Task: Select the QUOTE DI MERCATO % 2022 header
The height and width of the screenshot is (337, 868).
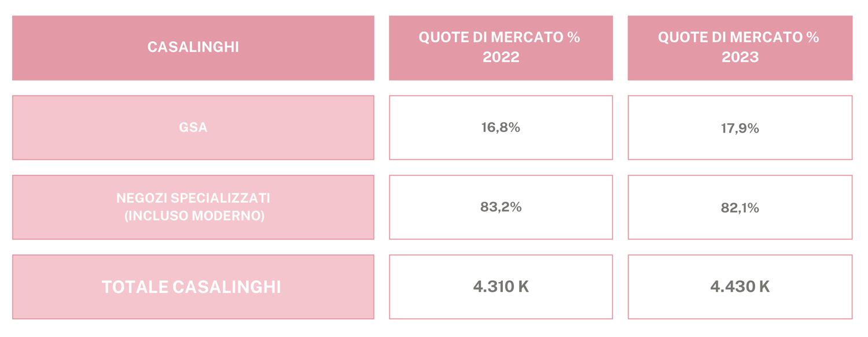Action: tap(501, 48)
